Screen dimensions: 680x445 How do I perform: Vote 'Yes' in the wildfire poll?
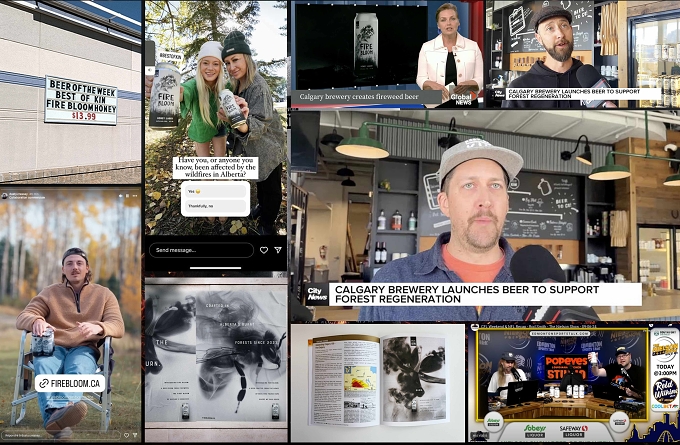tap(215, 191)
